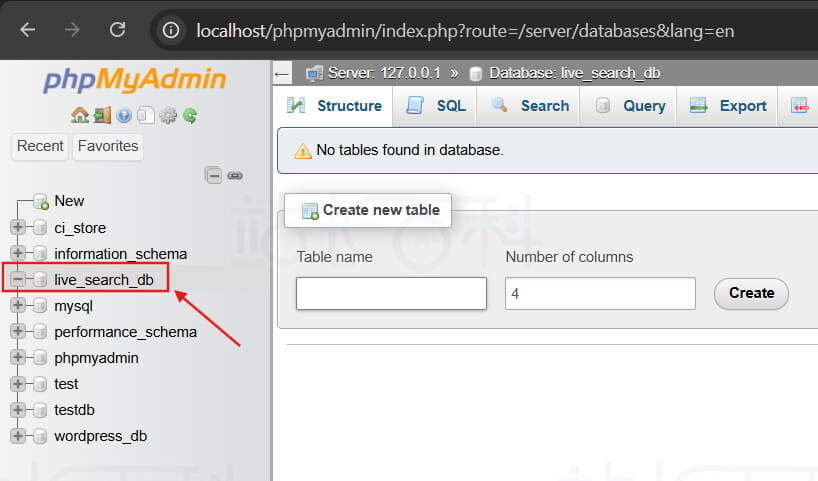Click mysql database cylinder icon
The width and height of the screenshot is (818, 481).
pos(40,306)
